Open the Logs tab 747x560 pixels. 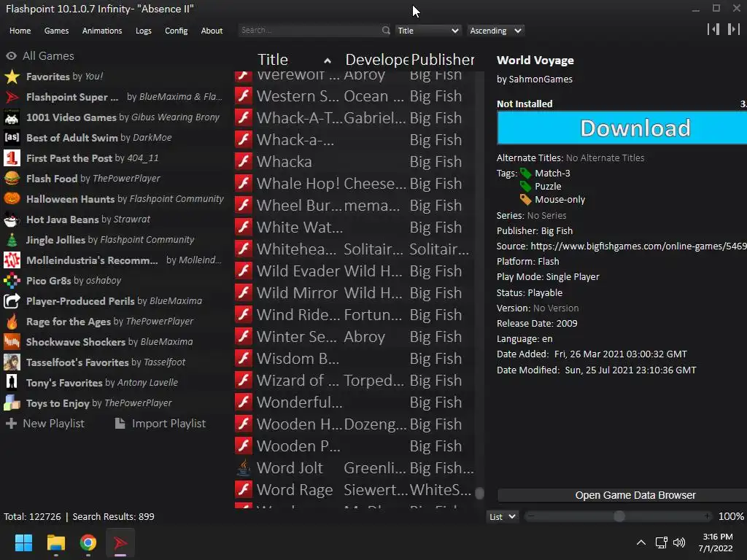pos(144,31)
